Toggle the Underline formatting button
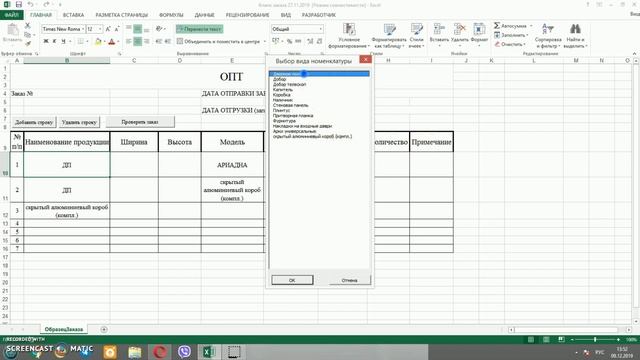Screen dimensions: 640x360 click(63, 41)
